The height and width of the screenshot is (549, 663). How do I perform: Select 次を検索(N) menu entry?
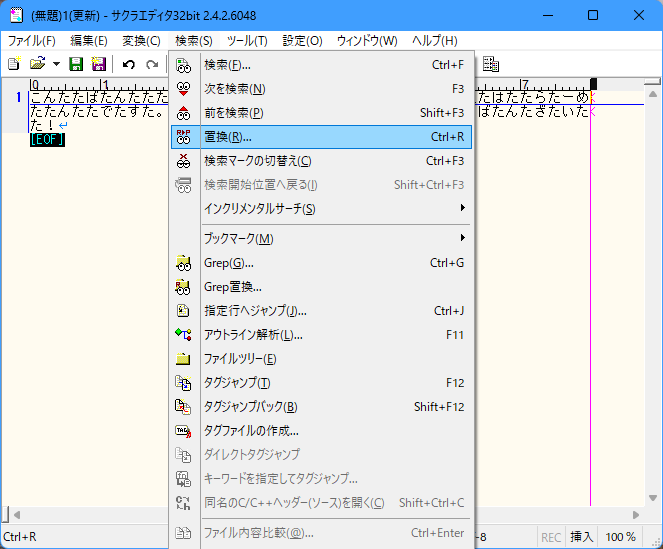pos(321,89)
